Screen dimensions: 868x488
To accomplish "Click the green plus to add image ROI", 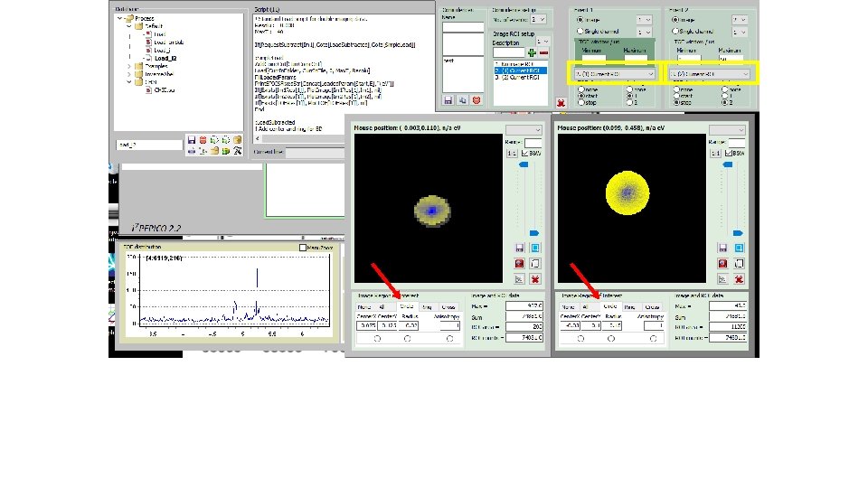I will pos(532,53).
